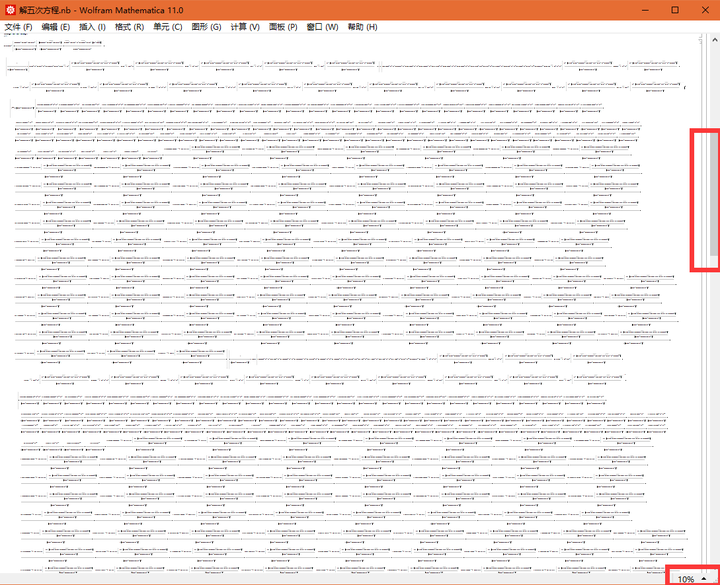The width and height of the screenshot is (720, 585).
Task: Open the 帮助 (H) menu
Action: coord(362,27)
